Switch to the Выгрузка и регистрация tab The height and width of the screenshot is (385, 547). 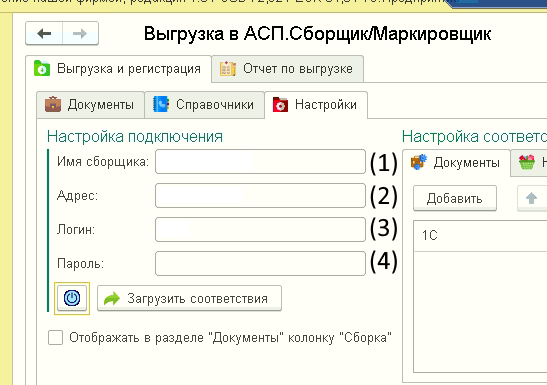pyautogui.click(x=119, y=69)
